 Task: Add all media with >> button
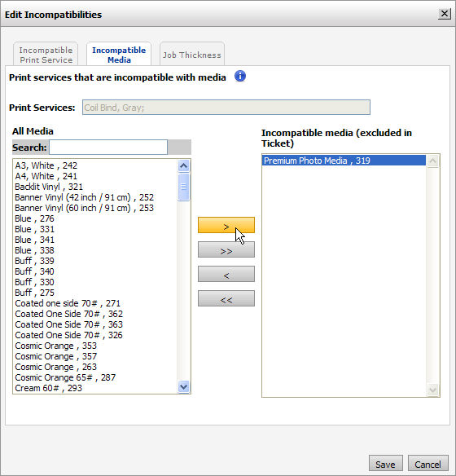[226, 249]
